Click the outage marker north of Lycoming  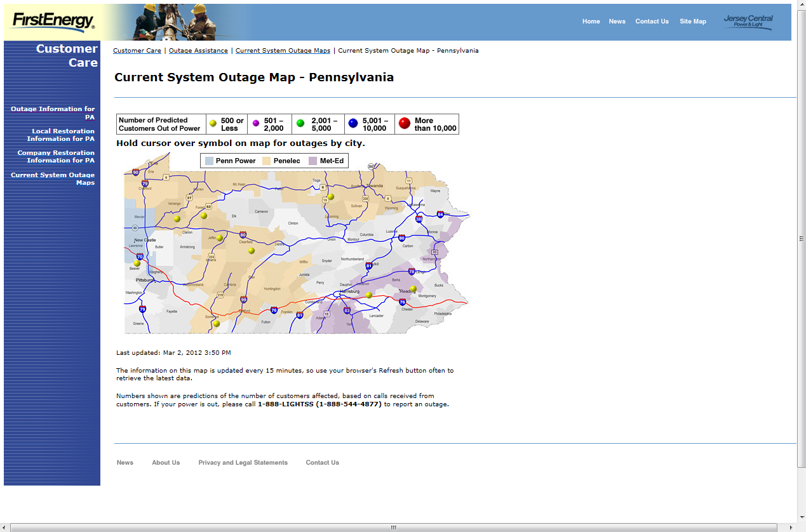(x=331, y=197)
